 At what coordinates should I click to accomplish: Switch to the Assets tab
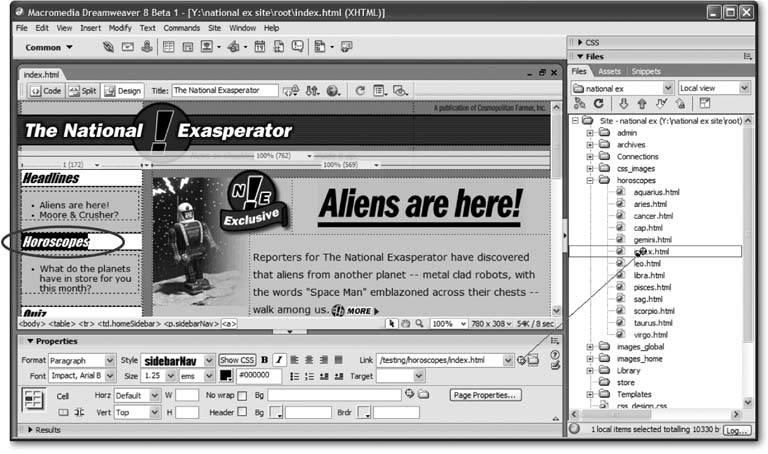pyautogui.click(x=609, y=72)
